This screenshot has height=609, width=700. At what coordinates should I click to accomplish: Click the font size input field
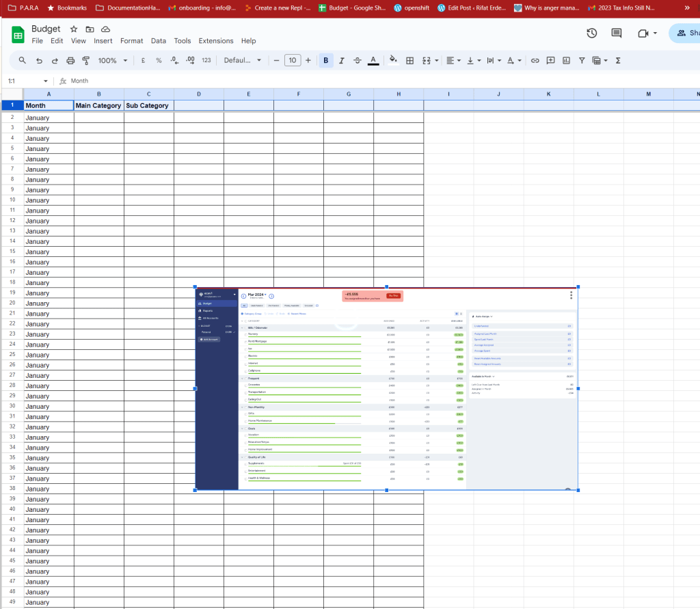293,60
